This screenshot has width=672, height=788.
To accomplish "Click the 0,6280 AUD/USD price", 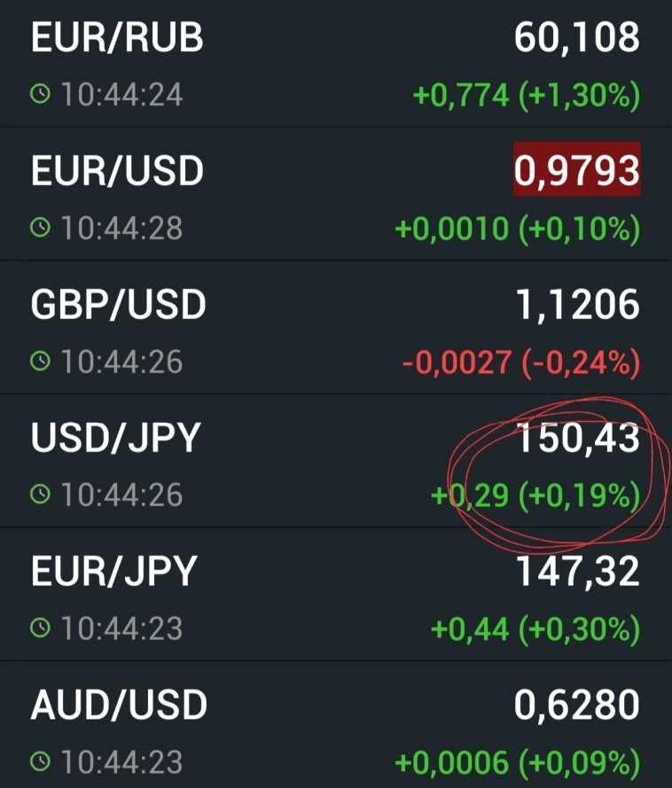I will [576, 706].
